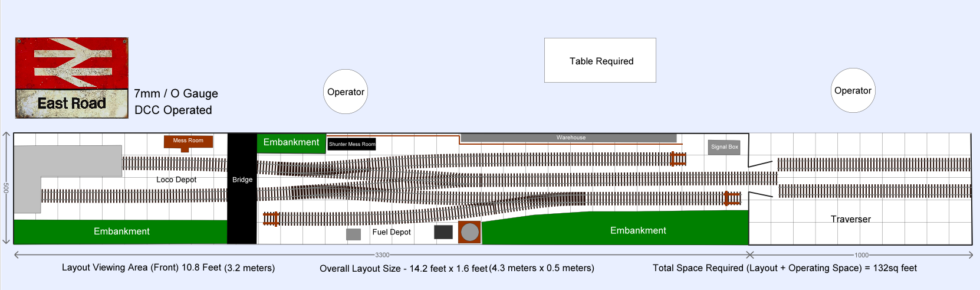Click the black Shunter Mess Room label
Screen dimensions: 980x290
pyautogui.click(x=351, y=144)
